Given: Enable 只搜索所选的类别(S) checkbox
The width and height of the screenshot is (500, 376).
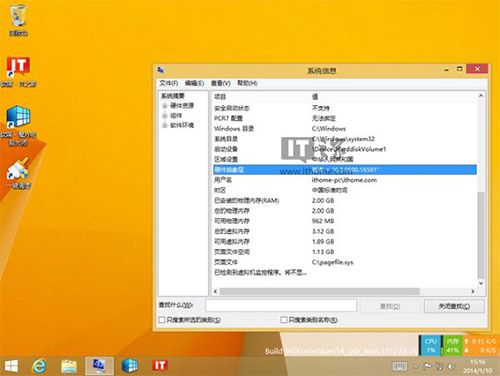Looking at the screenshot, I should click(x=162, y=320).
